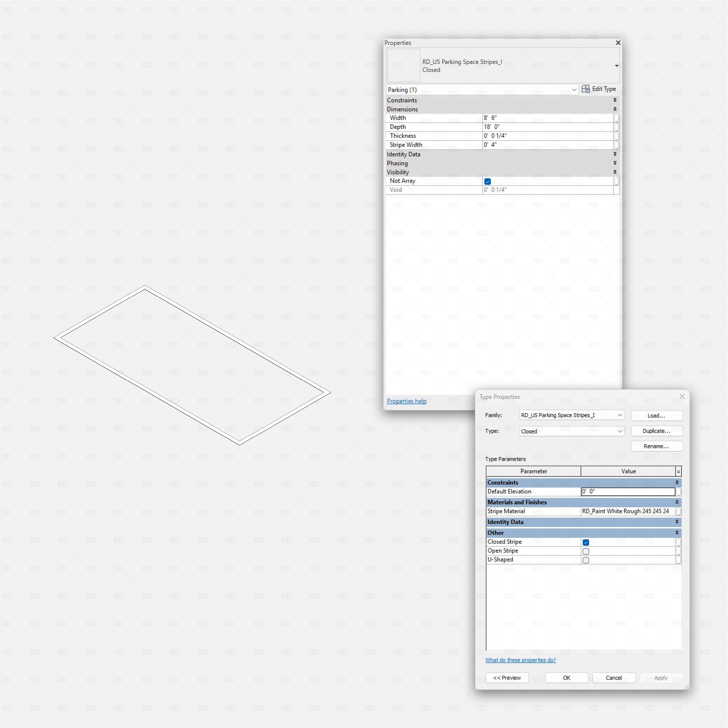The height and width of the screenshot is (728, 728).
Task: Expand the Identity Data section in Properties
Action: point(614,154)
